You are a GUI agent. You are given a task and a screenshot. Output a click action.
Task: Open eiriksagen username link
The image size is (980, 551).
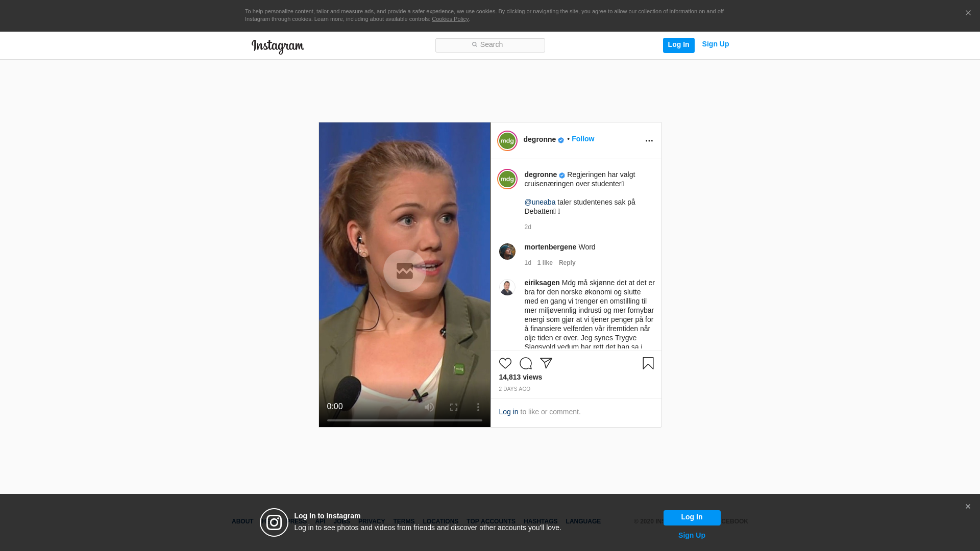point(542,283)
